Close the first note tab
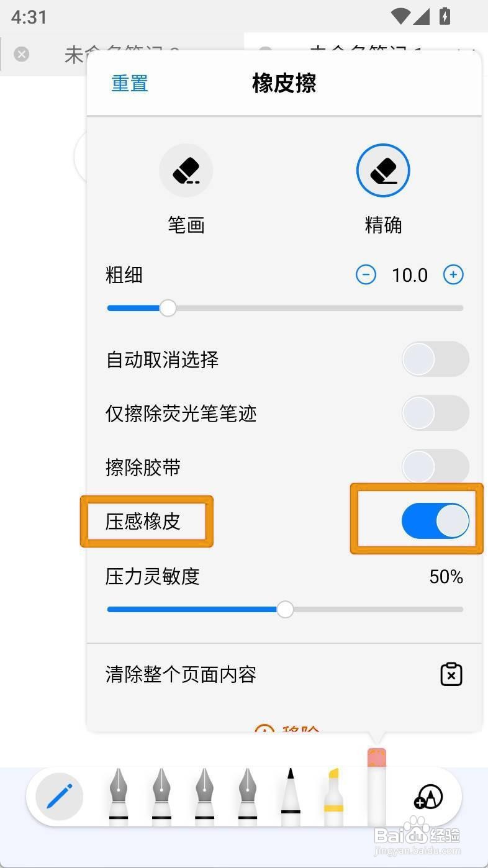Viewport: 488px width, 868px height. click(x=21, y=54)
